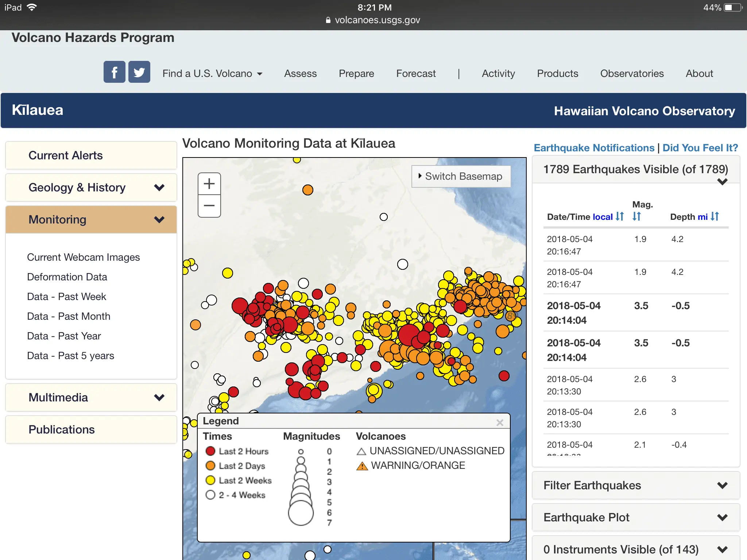Open the Observatories menu item
The width and height of the screenshot is (747, 560).
tap(632, 74)
